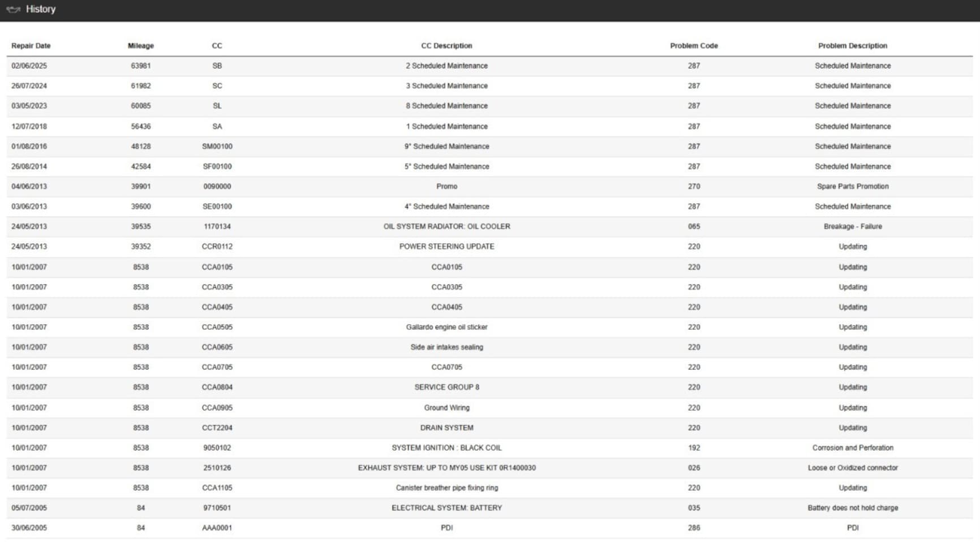Click the Mileage column header

(x=141, y=46)
